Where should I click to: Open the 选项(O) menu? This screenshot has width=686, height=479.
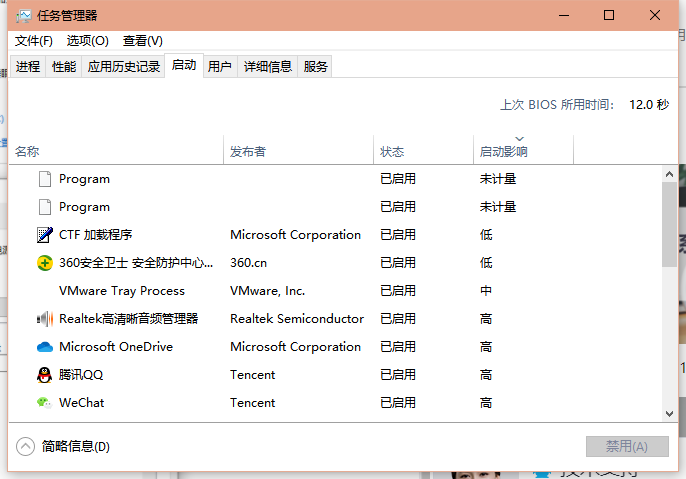point(87,41)
